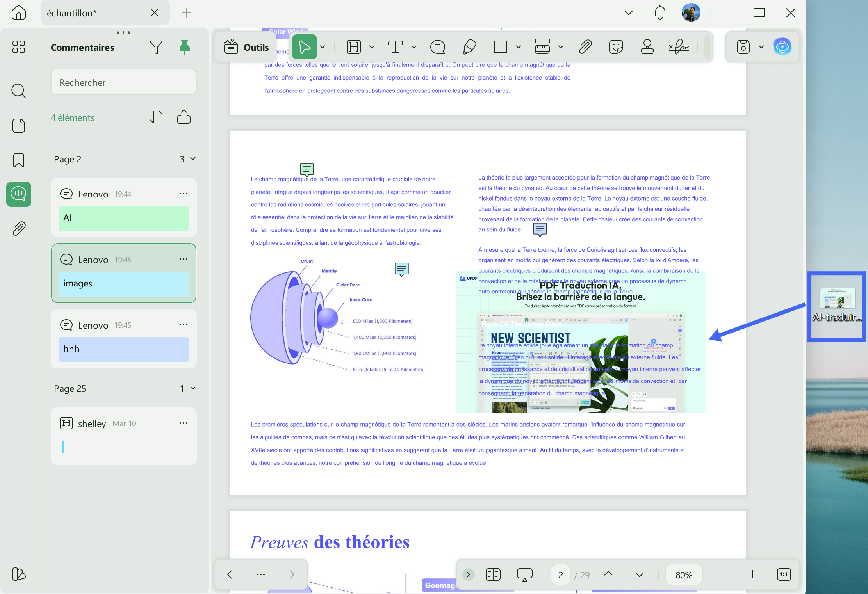
Task: Expand the text tool dropdown arrow
Action: [414, 47]
